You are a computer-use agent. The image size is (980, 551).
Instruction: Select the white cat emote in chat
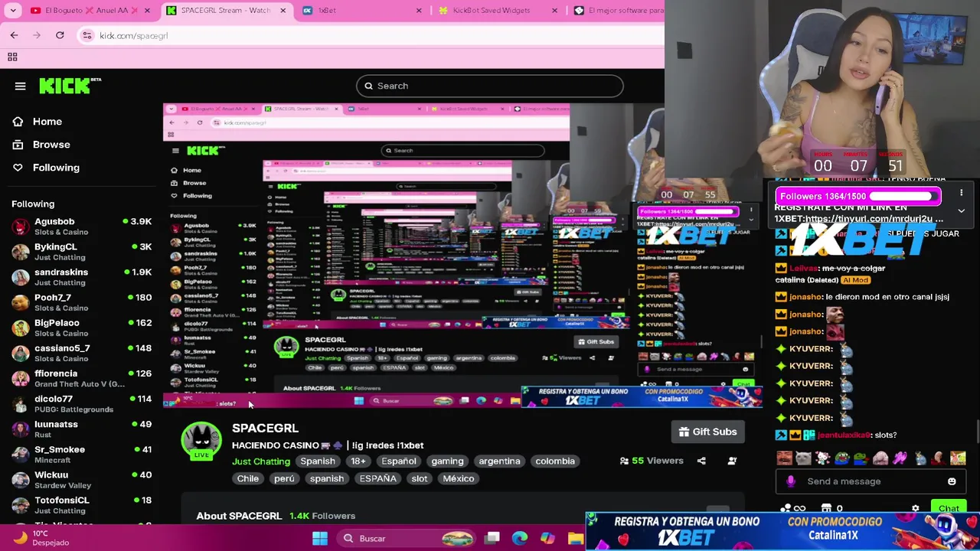tap(803, 458)
